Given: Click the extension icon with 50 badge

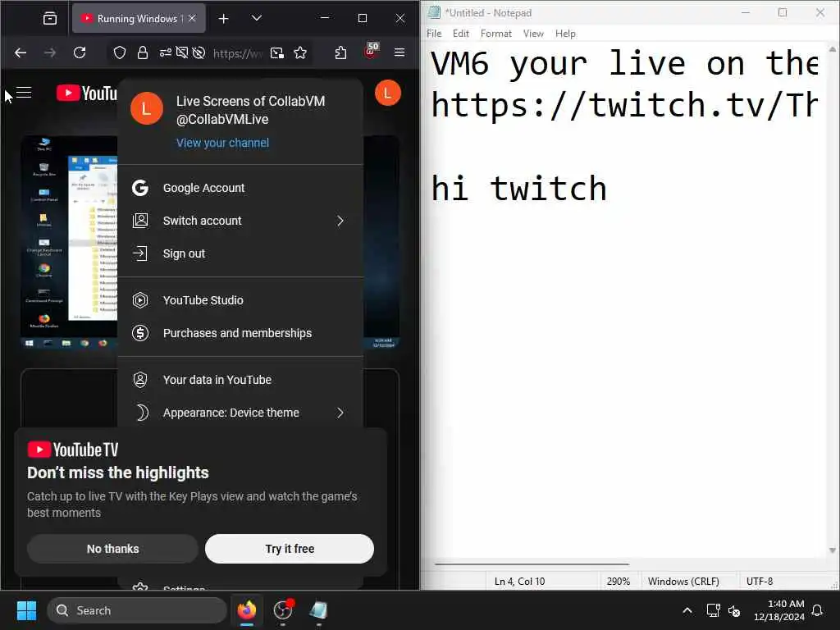Looking at the screenshot, I should (371, 52).
